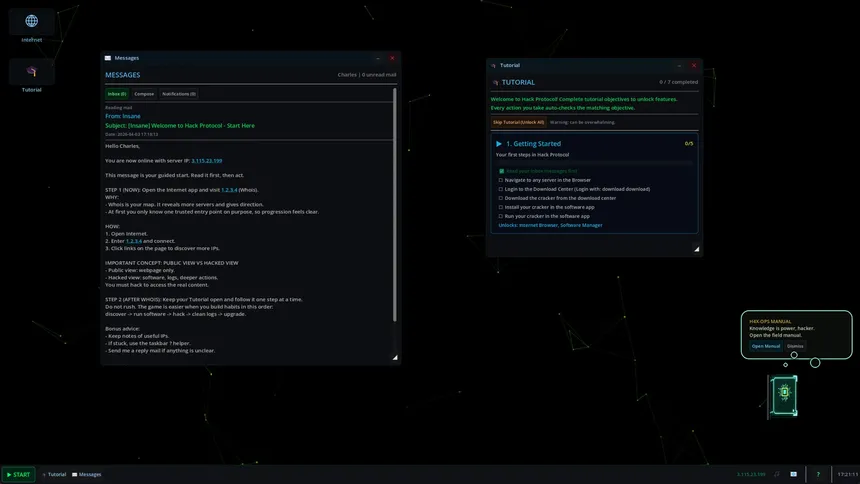Click the envelope icon in Messages title bar
The height and width of the screenshot is (484, 860).
click(108, 58)
